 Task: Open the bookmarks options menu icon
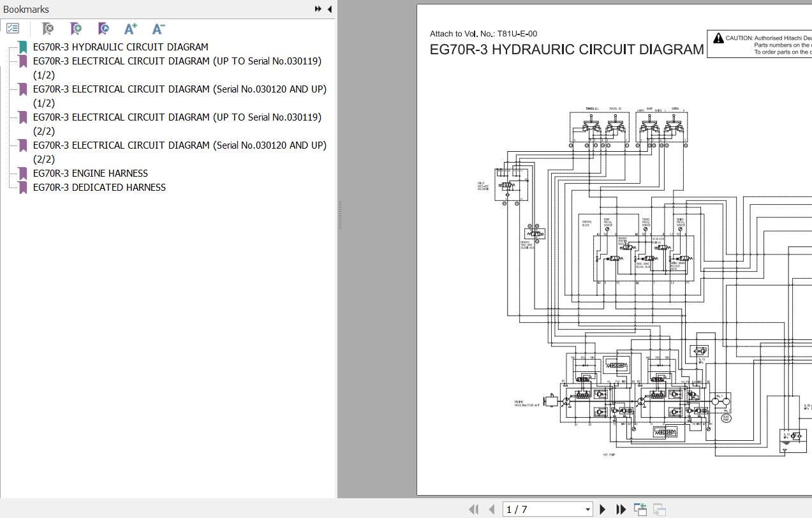(13, 29)
